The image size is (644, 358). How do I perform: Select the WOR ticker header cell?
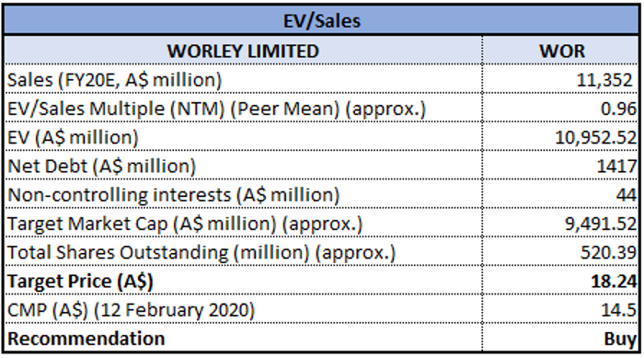coord(561,51)
